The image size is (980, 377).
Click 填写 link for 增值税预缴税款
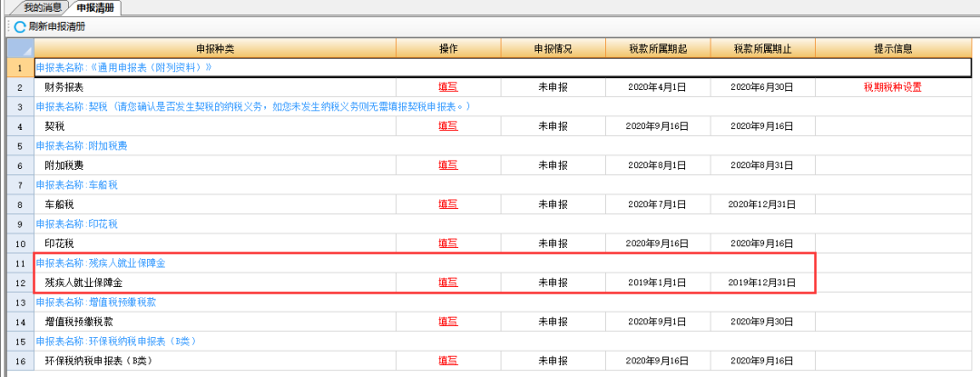pyautogui.click(x=448, y=322)
